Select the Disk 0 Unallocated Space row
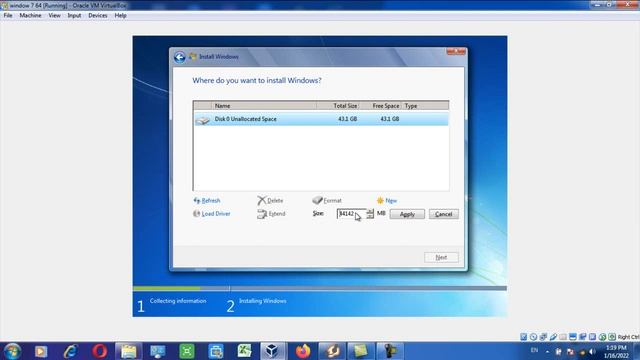Screen dimensions: 640x360 coord(321,119)
